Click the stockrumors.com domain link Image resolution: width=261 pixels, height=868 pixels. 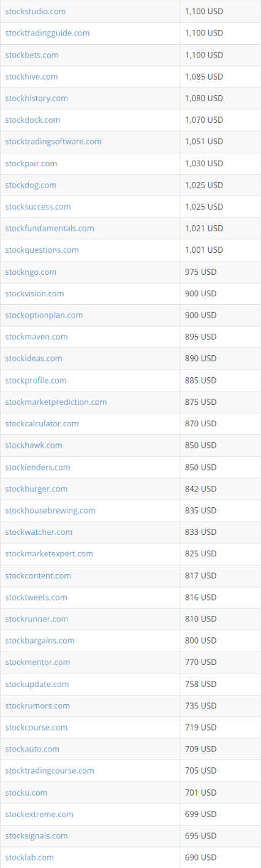[x=37, y=706]
